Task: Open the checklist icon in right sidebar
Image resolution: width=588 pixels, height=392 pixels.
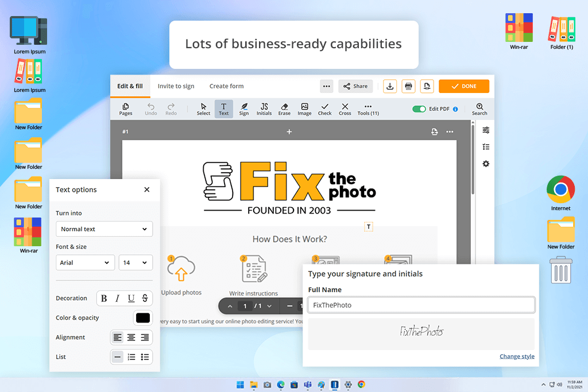Action: click(x=486, y=147)
